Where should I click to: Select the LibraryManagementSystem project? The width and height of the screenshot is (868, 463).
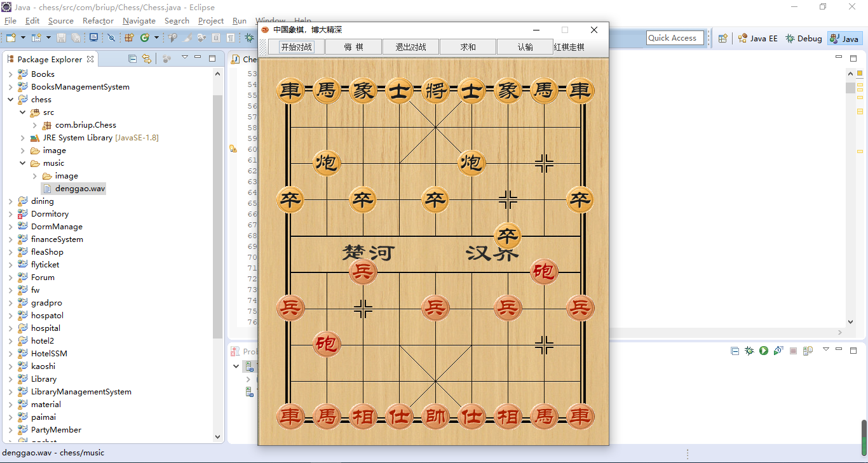point(81,392)
